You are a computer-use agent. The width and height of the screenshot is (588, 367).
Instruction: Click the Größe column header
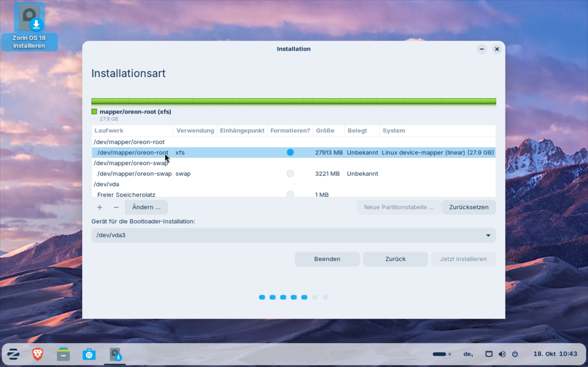(325, 131)
